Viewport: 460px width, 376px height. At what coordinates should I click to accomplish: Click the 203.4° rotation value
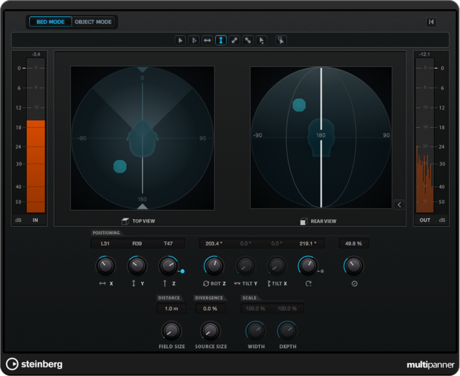[x=214, y=244]
